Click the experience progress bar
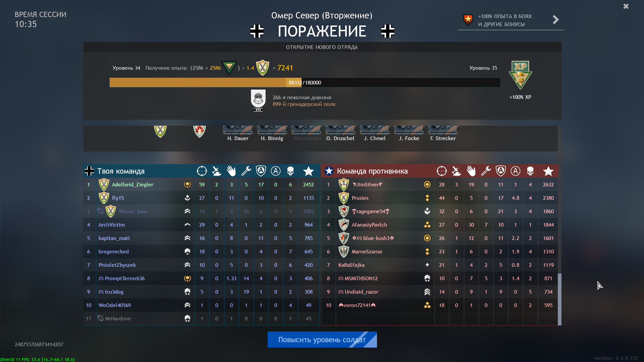The width and height of the screenshot is (644, 362). [305, 82]
